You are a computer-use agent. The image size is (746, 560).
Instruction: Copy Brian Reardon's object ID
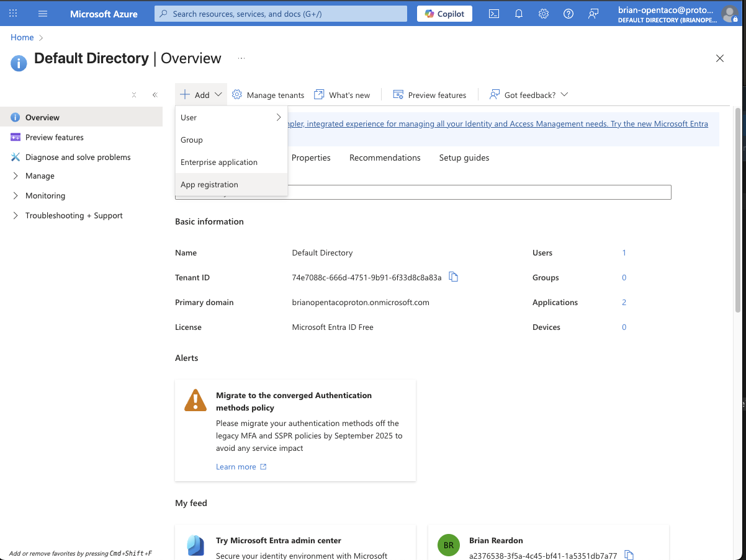click(629, 555)
